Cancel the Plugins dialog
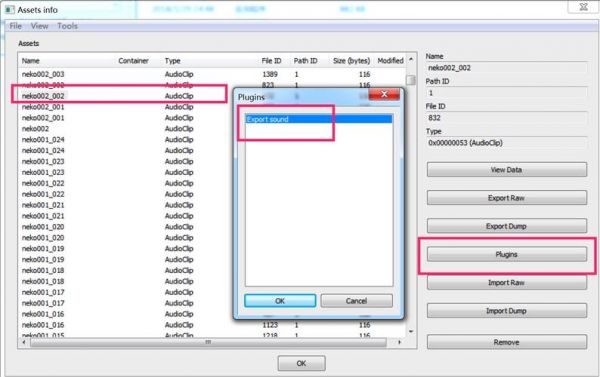 pos(356,301)
